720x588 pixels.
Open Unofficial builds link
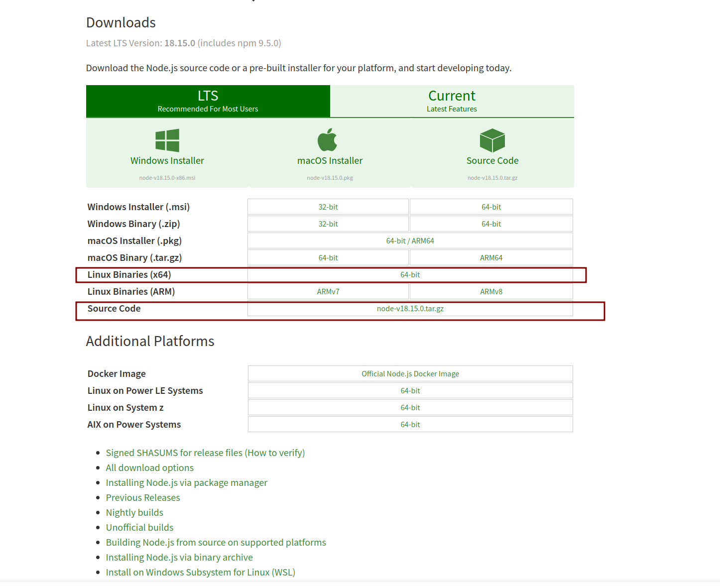[x=140, y=527]
